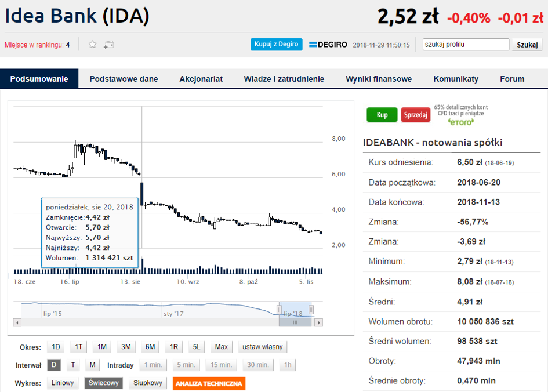Select weekly interval T

[73, 365]
